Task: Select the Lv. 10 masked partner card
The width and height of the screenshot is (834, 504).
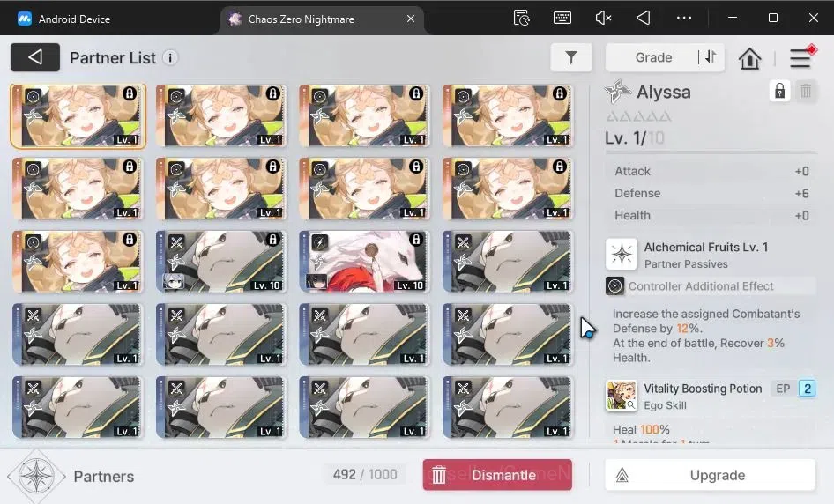Action: click(221, 262)
